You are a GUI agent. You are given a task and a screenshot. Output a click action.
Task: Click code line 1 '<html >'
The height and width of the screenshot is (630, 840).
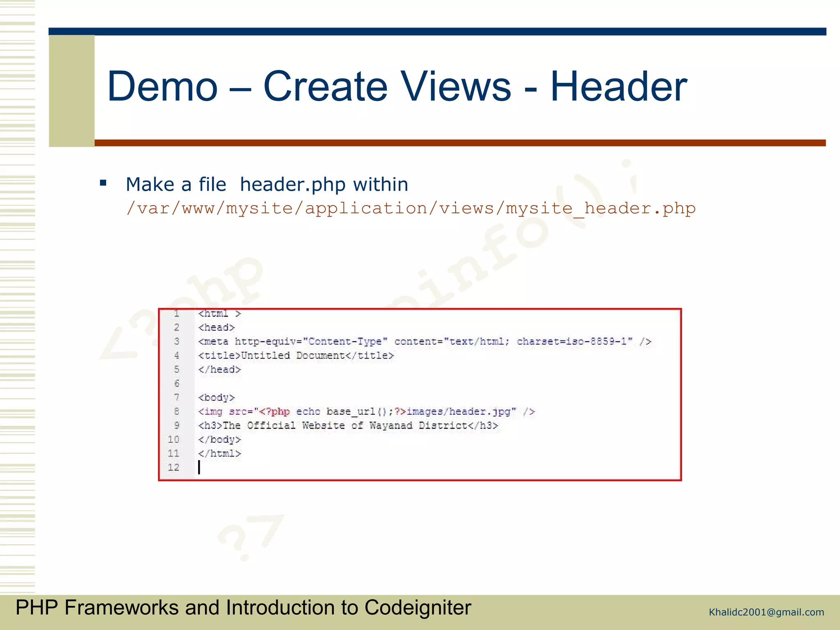coord(220,314)
